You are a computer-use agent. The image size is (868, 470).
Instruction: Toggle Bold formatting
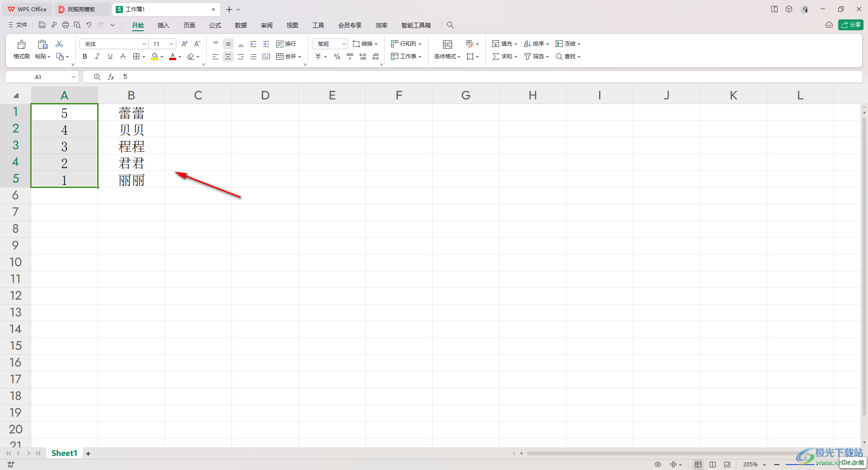pos(85,56)
